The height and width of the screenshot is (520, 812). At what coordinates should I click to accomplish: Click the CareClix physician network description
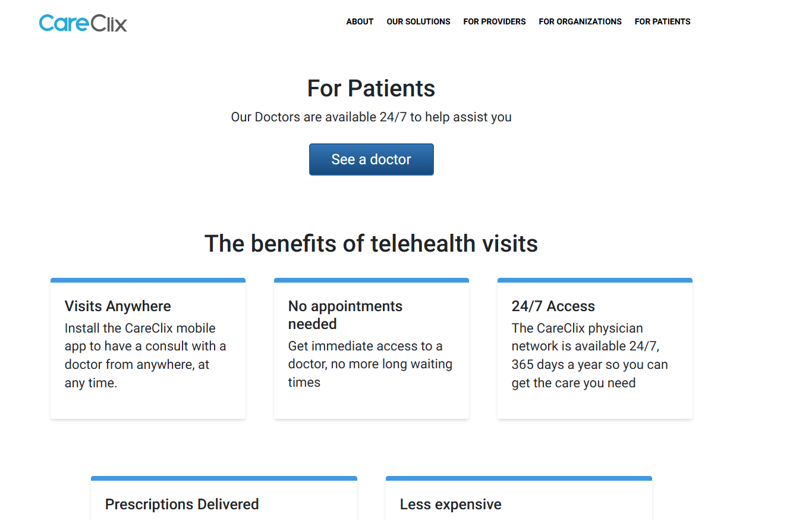tap(590, 355)
